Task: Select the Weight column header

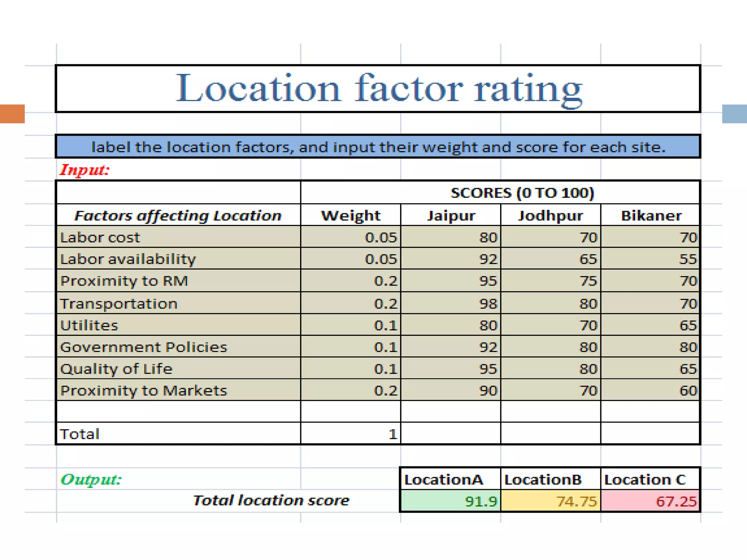Action: pos(351,215)
